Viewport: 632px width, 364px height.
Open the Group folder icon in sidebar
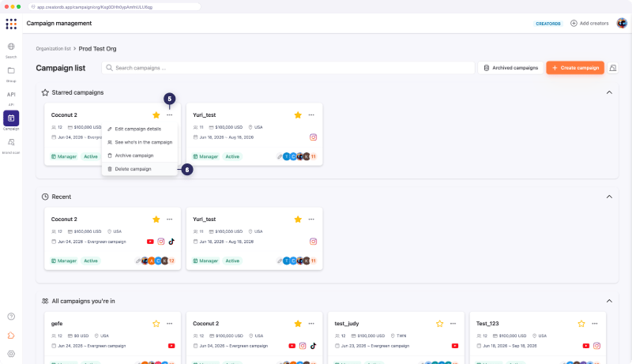pos(11,70)
